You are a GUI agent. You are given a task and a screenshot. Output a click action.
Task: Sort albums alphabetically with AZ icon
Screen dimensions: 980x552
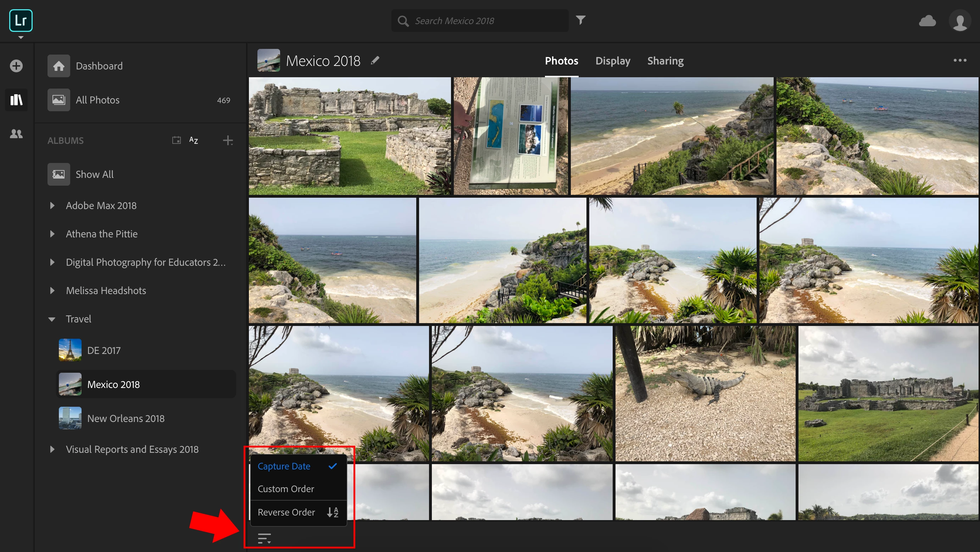click(194, 140)
